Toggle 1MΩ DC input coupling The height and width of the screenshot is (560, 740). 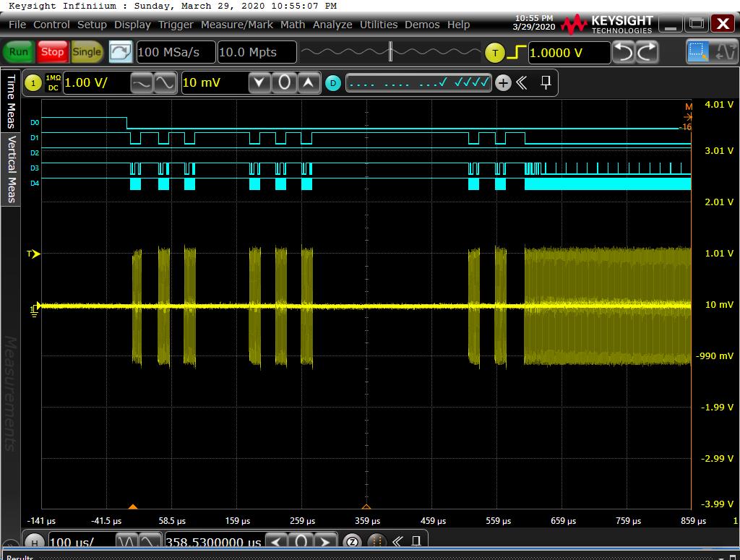click(x=53, y=83)
